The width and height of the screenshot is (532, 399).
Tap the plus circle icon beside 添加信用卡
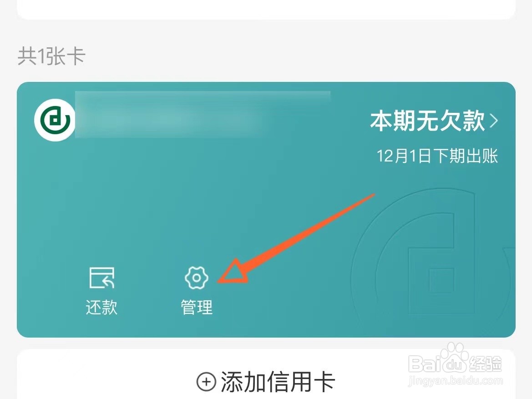206,382
